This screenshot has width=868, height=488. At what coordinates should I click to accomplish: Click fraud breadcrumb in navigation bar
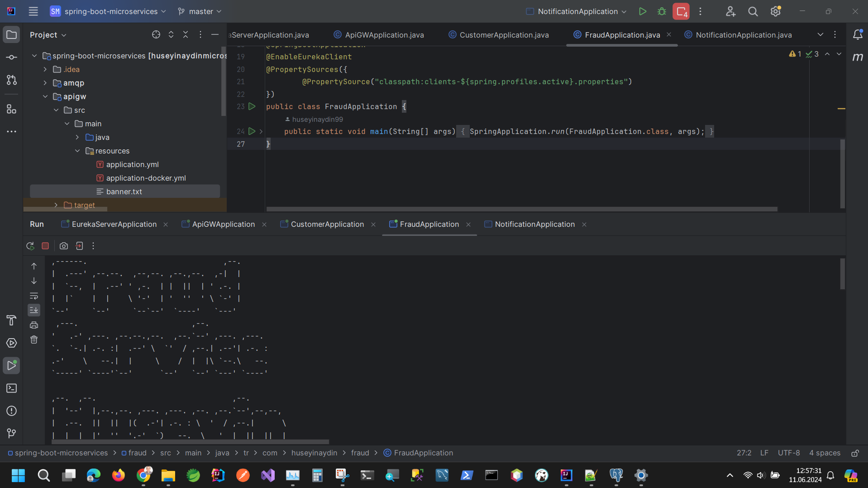coord(134,453)
